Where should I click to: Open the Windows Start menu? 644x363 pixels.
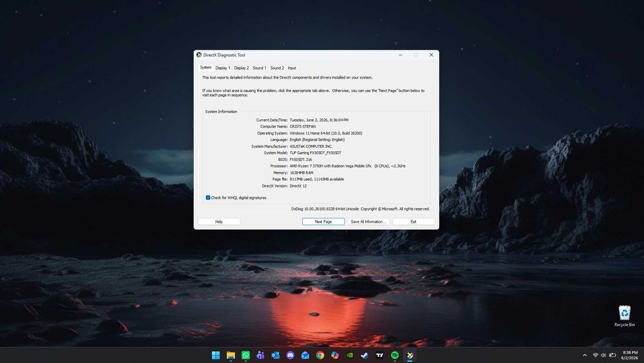[x=216, y=355]
